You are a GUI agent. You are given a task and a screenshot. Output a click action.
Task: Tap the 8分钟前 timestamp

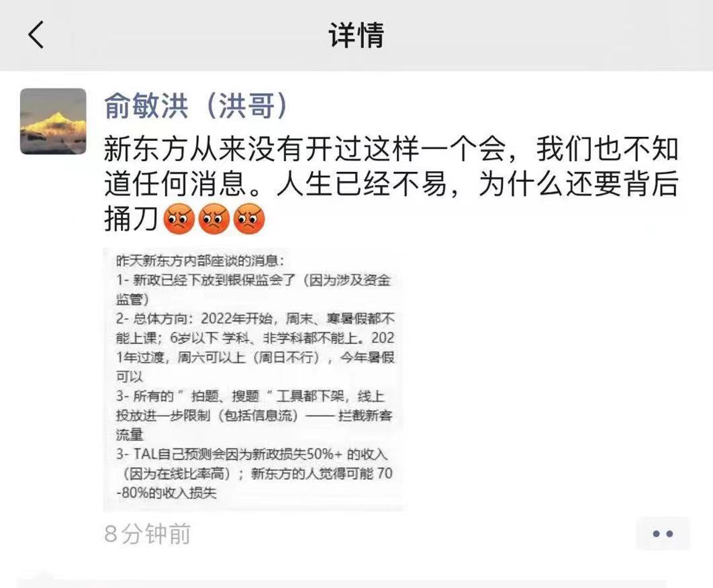coord(147,534)
